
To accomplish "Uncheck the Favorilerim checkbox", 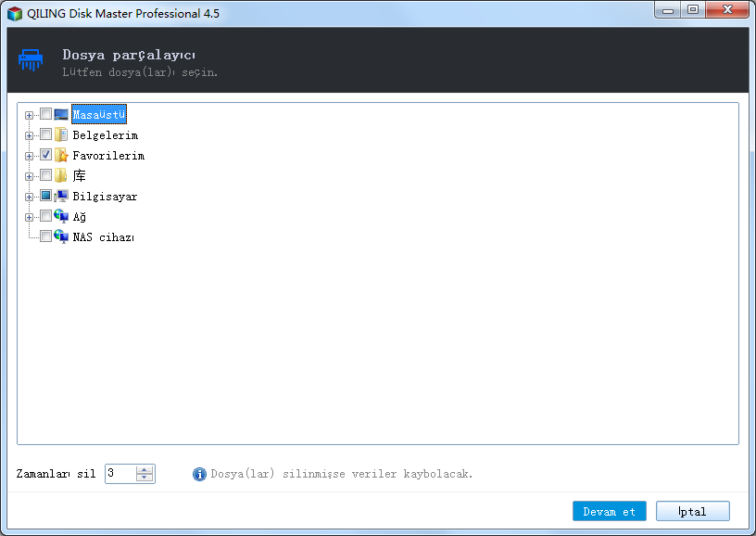I will click(x=45, y=155).
